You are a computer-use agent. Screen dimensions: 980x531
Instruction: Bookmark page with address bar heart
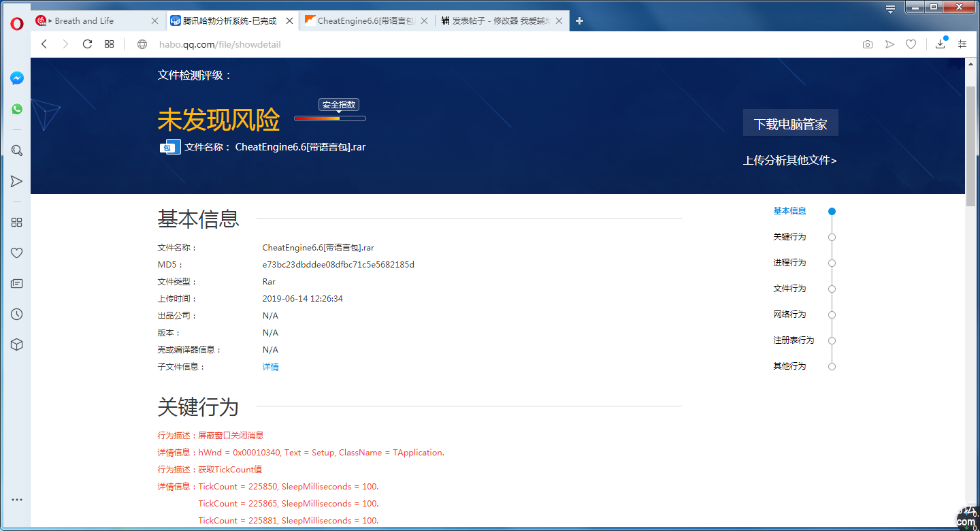click(x=911, y=44)
